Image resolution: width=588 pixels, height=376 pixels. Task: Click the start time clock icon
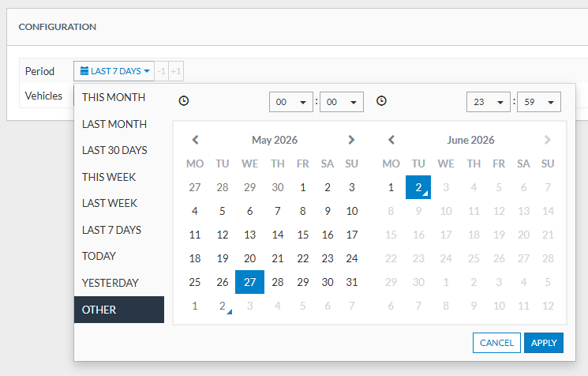(x=184, y=101)
